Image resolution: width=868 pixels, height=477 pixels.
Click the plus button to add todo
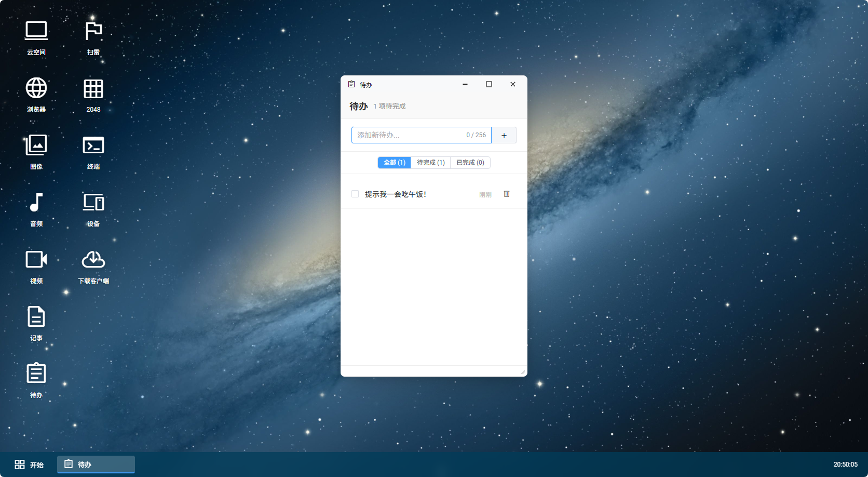[504, 135]
